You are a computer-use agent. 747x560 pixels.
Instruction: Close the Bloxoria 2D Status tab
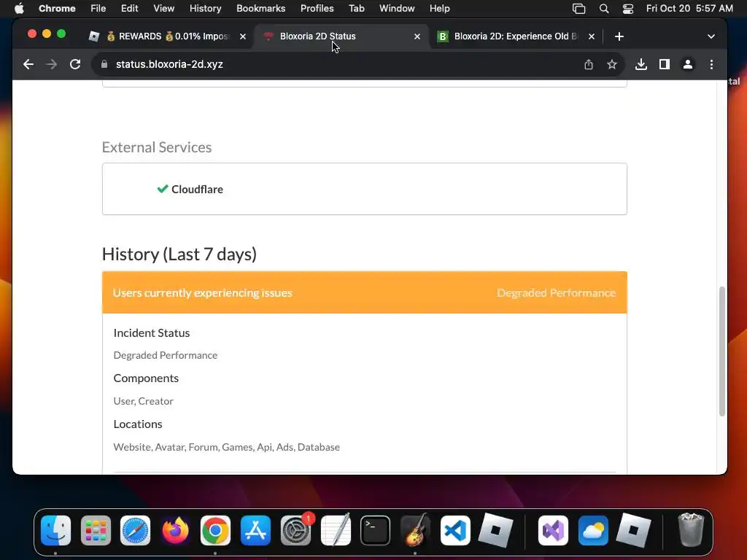417,36
